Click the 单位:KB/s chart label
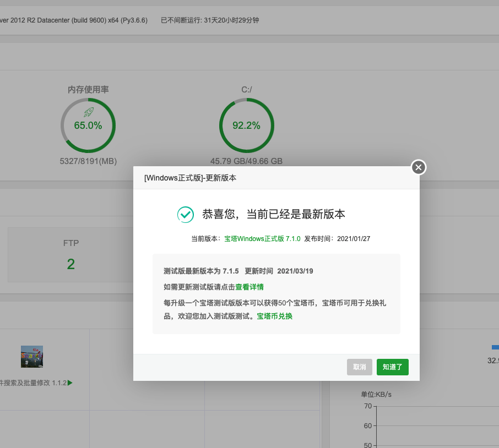 (x=376, y=394)
